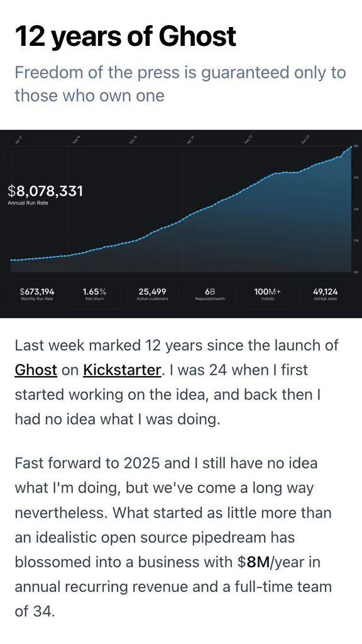Viewport: 362px width, 644px height.
Task: Open the Kickstarter link
Action: [121, 370]
